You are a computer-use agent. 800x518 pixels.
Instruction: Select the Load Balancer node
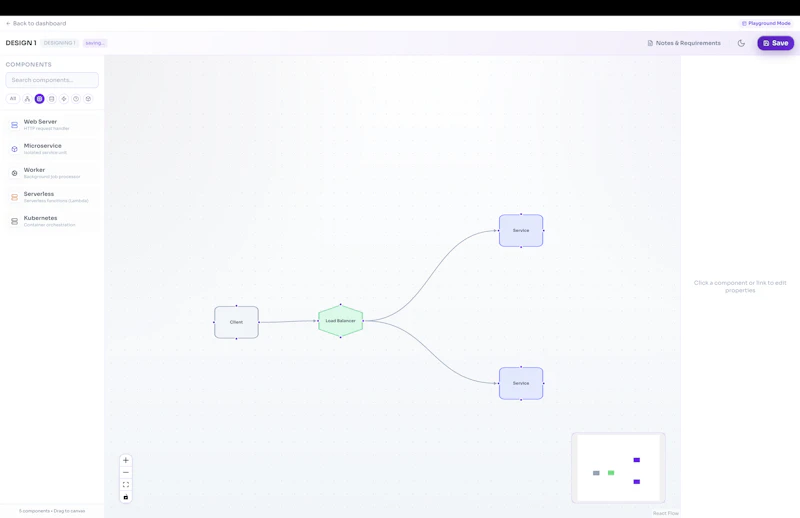(x=340, y=320)
